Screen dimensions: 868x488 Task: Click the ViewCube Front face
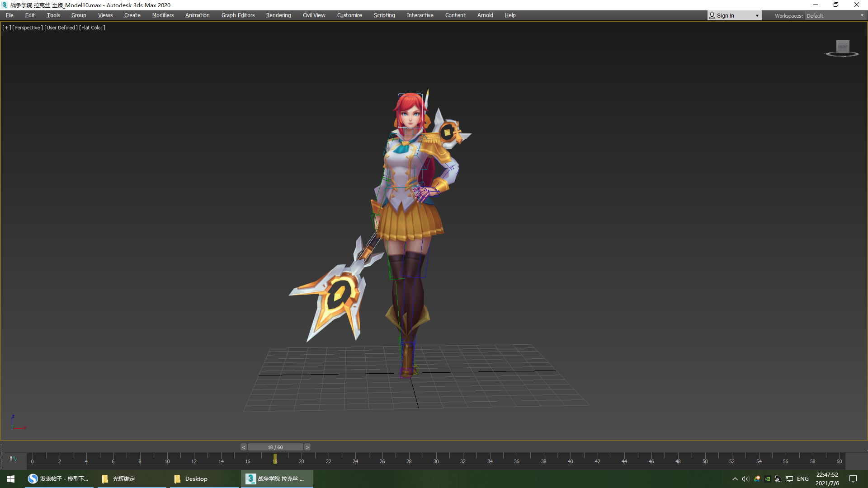(x=843, y=47)
